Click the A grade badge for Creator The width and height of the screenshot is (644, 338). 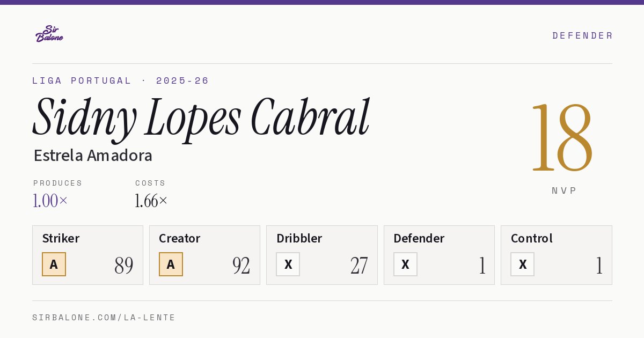pyautogui.click(x=171, y=264)
